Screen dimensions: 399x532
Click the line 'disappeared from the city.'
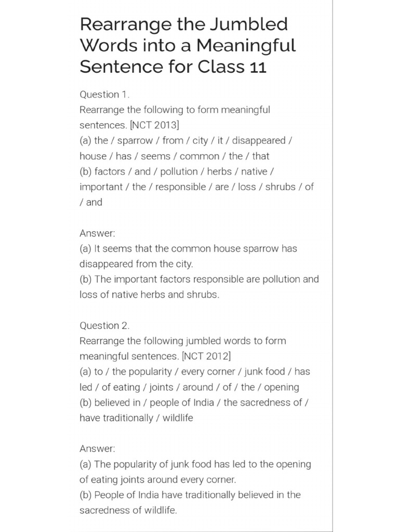pos(139,264)
